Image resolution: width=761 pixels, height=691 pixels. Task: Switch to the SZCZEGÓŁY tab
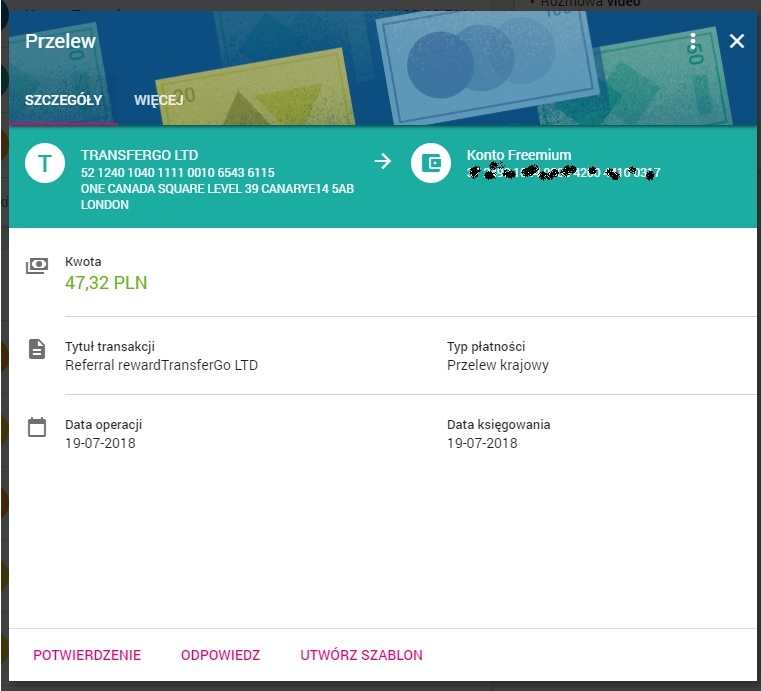click(63, 100)
